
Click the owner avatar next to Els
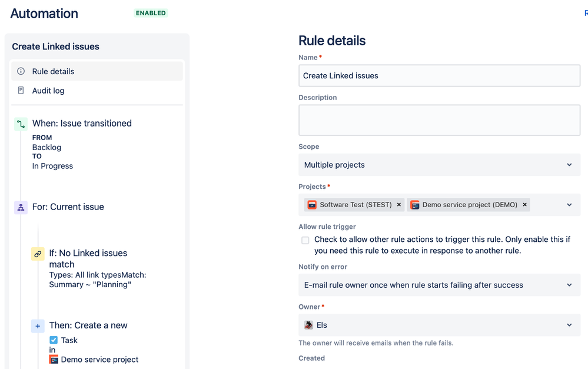point(308,325)
